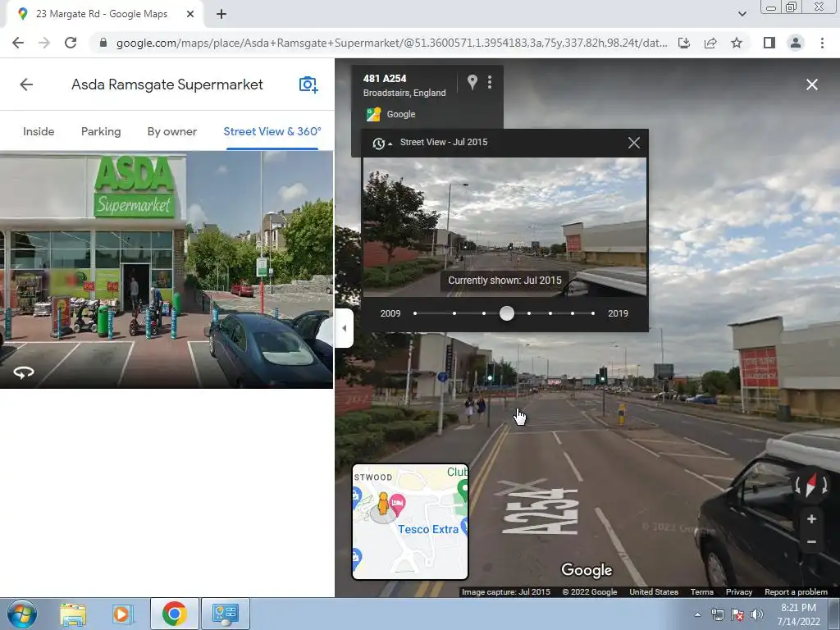Open the Terms link in footer

(702, 592)
